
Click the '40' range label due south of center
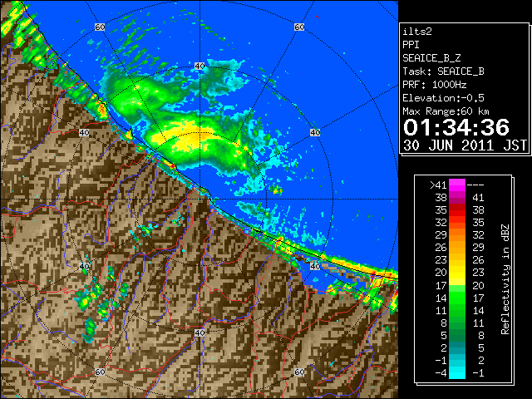tap(199, 332)
